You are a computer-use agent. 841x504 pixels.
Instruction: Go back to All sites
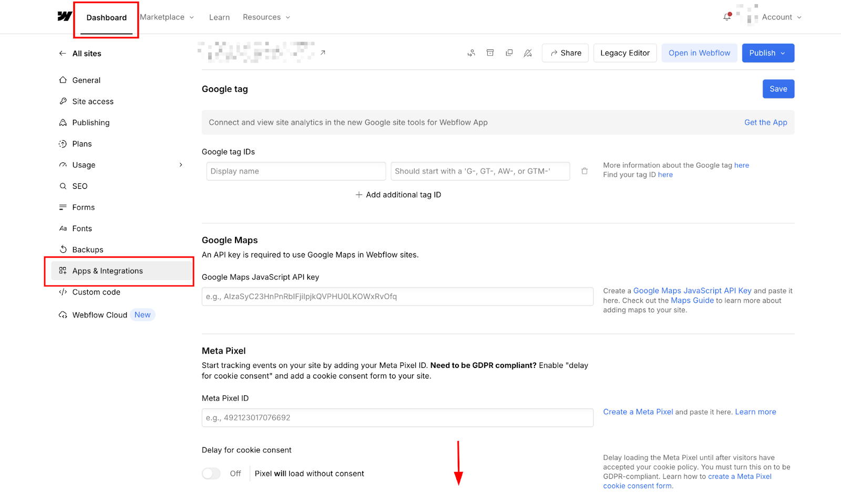(87, 54)
